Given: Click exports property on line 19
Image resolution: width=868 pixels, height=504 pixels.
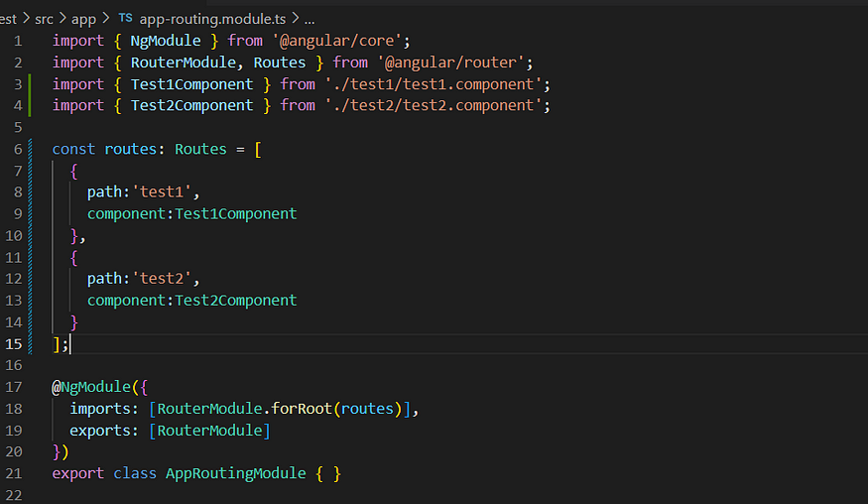Looking at the screenshot, I should click(x=100, y=431).
